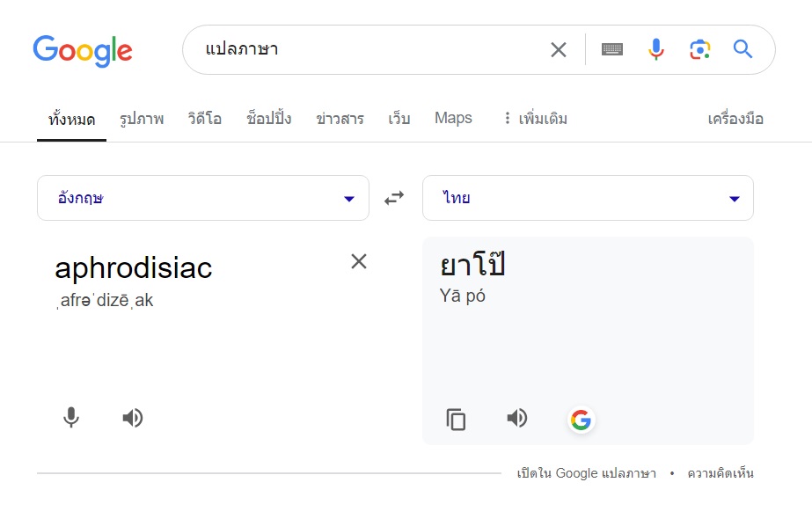The height and width of the screenshot is (519, 812).
Task: Open the on-screen keyboard input tool
Action: (x=612, y=49)
